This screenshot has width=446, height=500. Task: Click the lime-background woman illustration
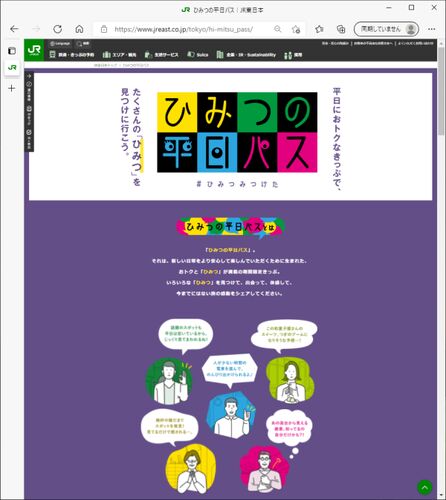click(290, 380)
